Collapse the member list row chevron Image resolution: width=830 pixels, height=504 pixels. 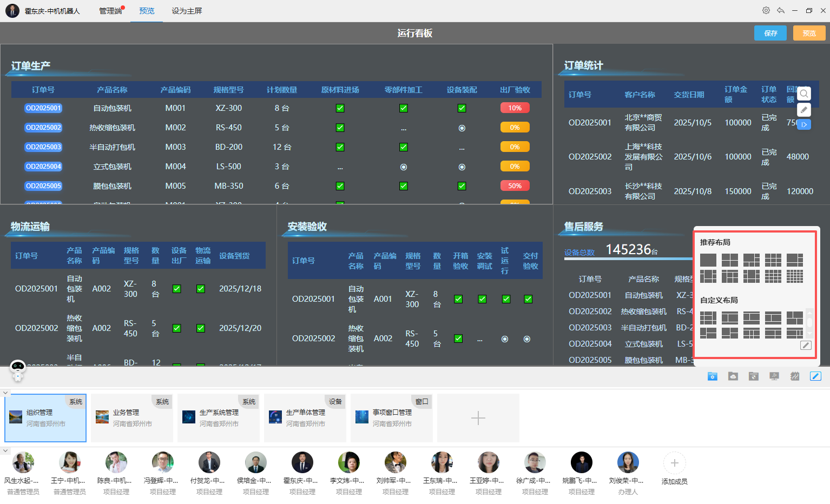pyautogui.click(x=5, y=450)
